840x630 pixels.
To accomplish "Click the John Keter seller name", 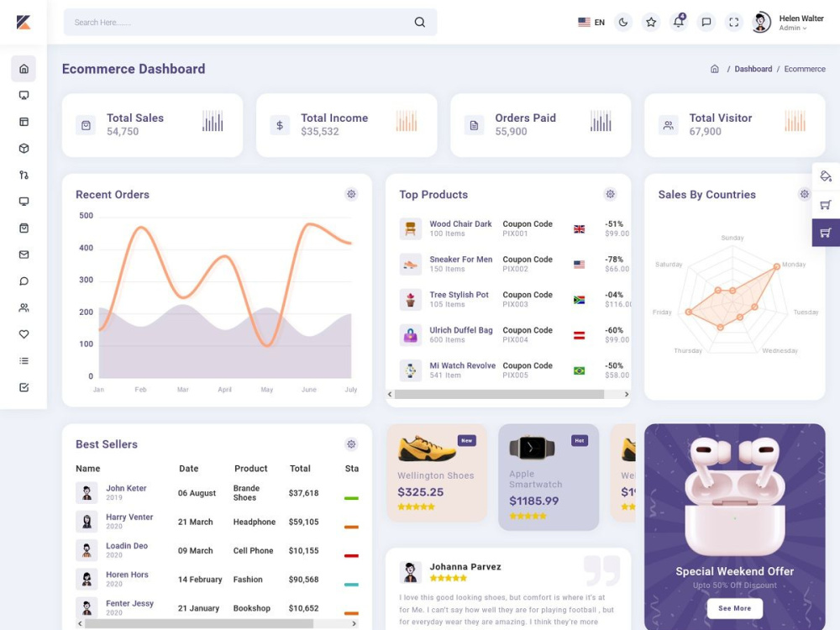I will (126, 488).
